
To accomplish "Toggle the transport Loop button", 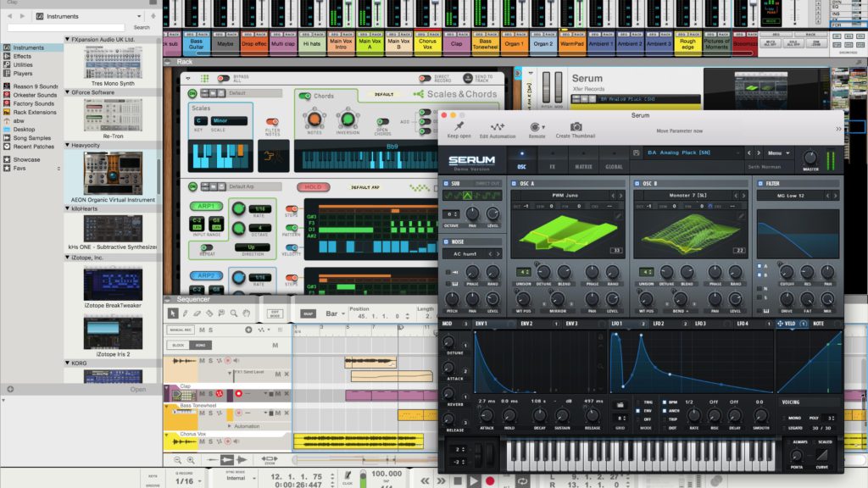I will pyautogui.click(x=522, y=481).
